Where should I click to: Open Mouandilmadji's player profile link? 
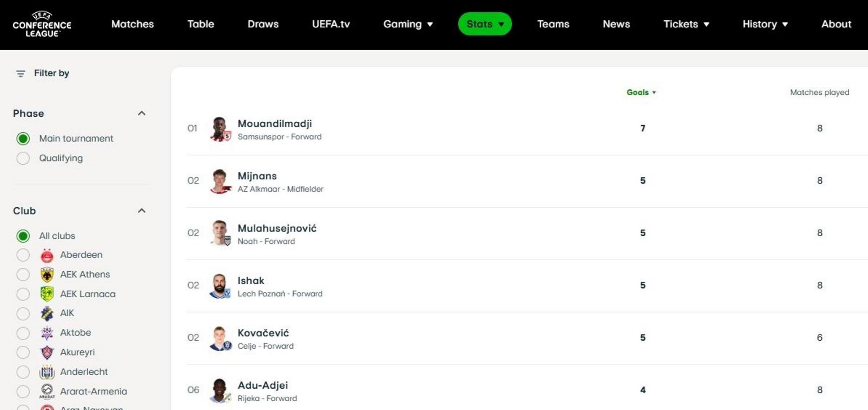point(275,124)
